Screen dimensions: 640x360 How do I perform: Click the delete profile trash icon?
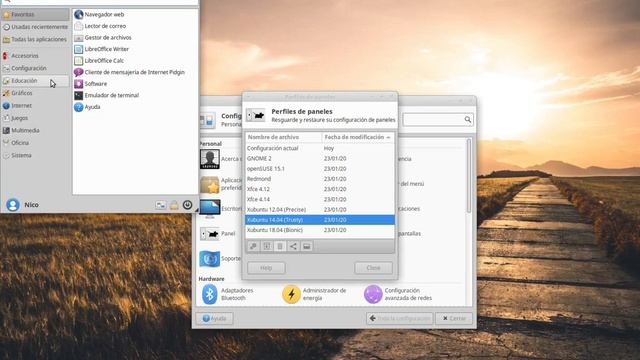click(x=280, y=246)
